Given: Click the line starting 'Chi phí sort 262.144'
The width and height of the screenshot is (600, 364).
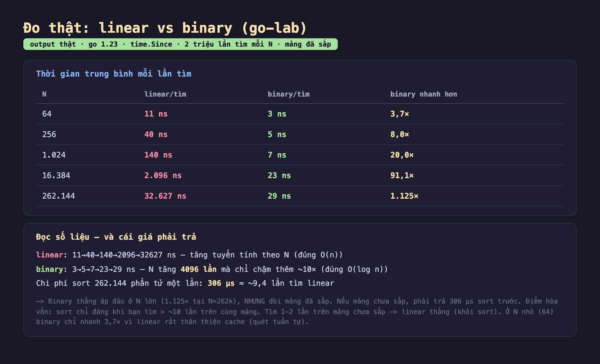Looking at the screenshot, I should click(185, 283).
